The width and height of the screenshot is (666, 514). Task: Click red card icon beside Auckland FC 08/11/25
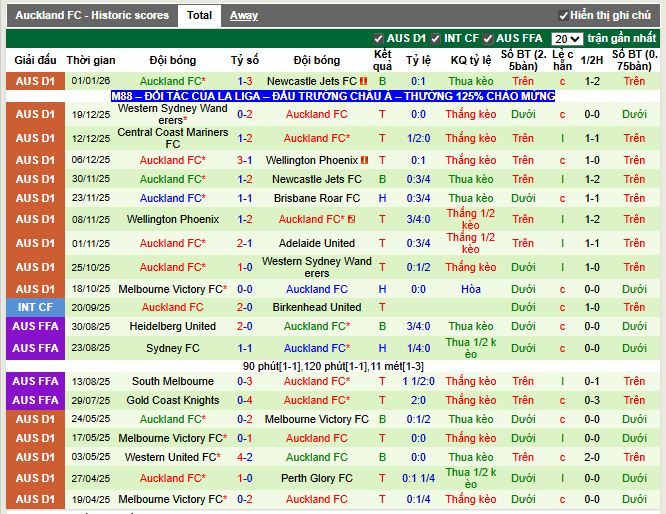(x=351, y=219)
